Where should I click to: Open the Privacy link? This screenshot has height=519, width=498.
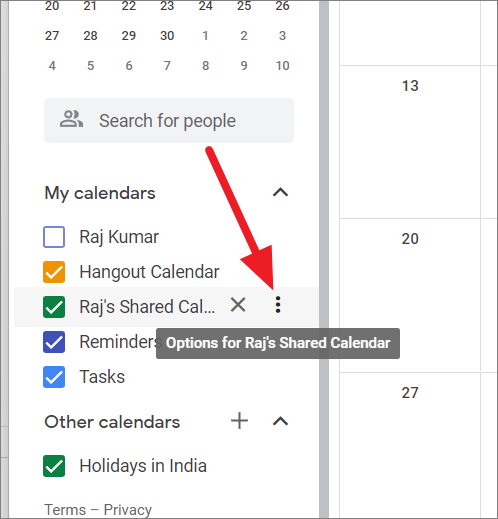128,510
